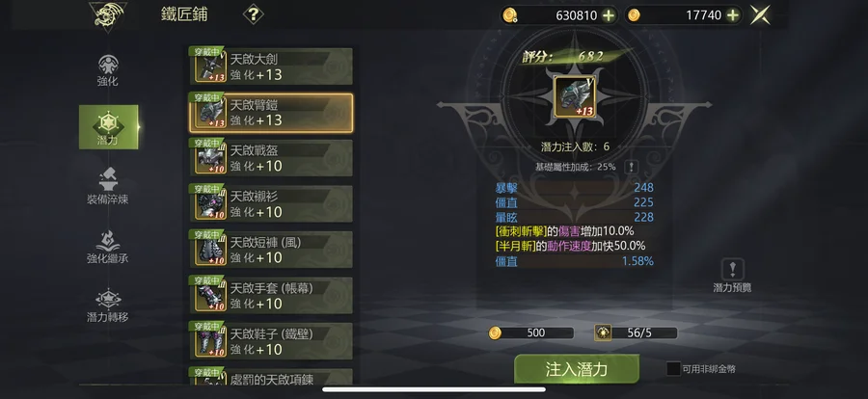Pick 天啟手套 (帳幕) in the list
Image resolution: width=868 pixels, height=399 pixels.
(x=271, y=296)
